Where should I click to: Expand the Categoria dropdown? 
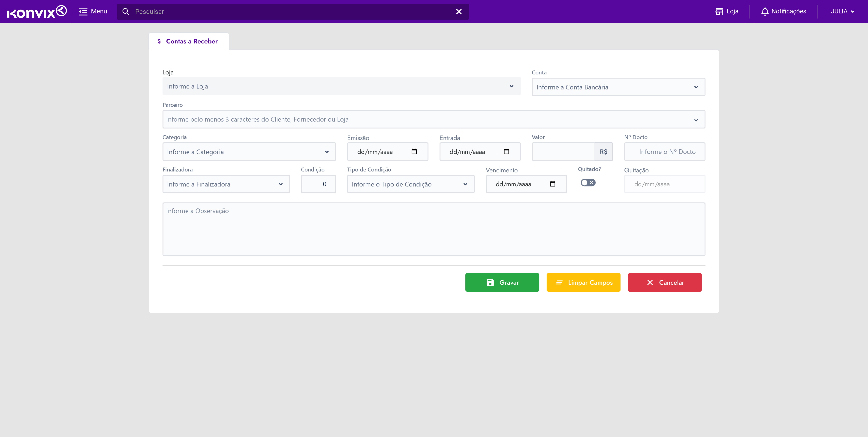(249, 152)
